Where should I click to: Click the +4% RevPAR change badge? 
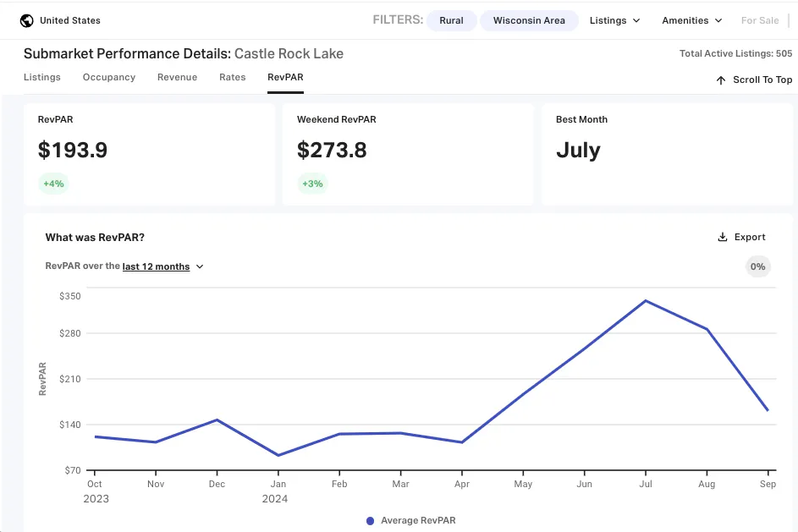pos(53,184)
